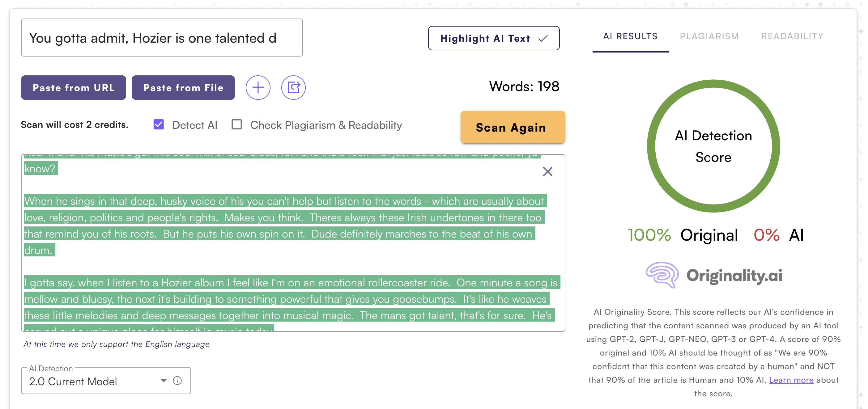Click the title field starting with You gotta admit
Screen dimensions: 868x409
(162, 38)
